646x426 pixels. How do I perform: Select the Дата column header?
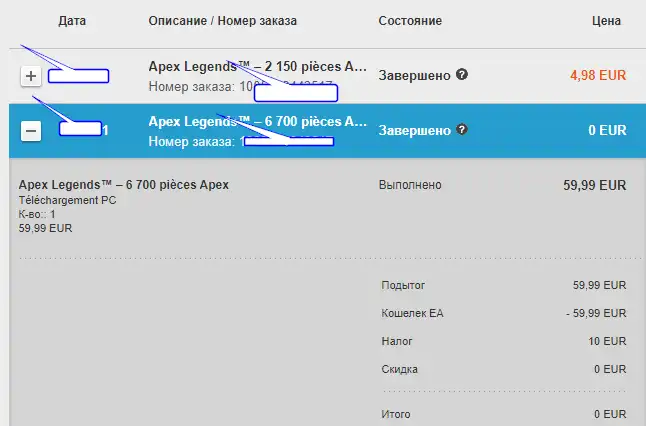[x=72, y=21]
